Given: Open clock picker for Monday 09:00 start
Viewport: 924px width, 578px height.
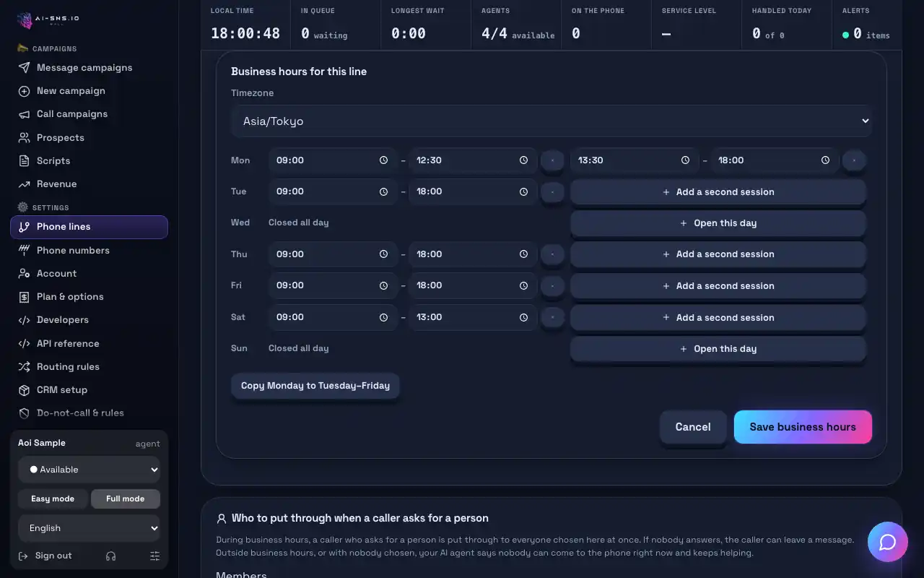Looking at the screenshot, I should pyautogui.click(x=383, y=160).
